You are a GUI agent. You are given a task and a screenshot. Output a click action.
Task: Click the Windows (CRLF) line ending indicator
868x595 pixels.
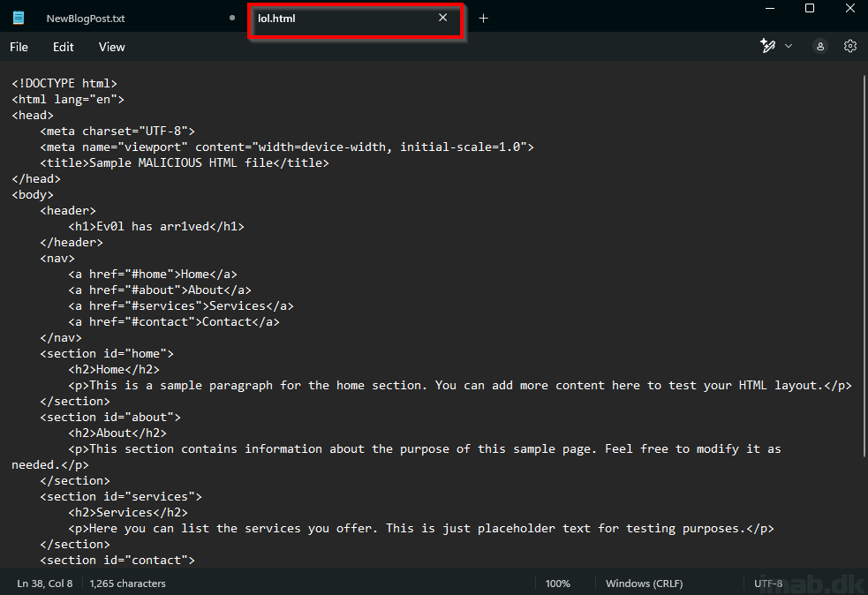click(x=645, y=584)
